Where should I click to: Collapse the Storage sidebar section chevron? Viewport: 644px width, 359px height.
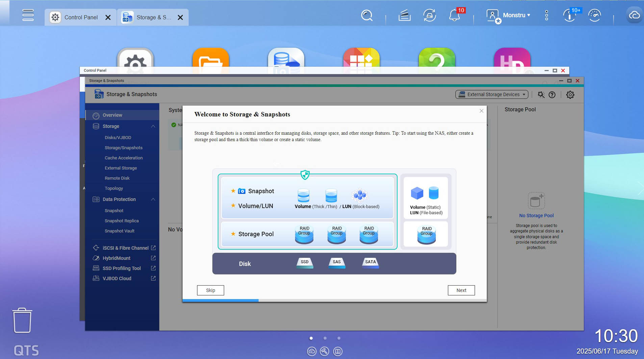tap(153, 126)
